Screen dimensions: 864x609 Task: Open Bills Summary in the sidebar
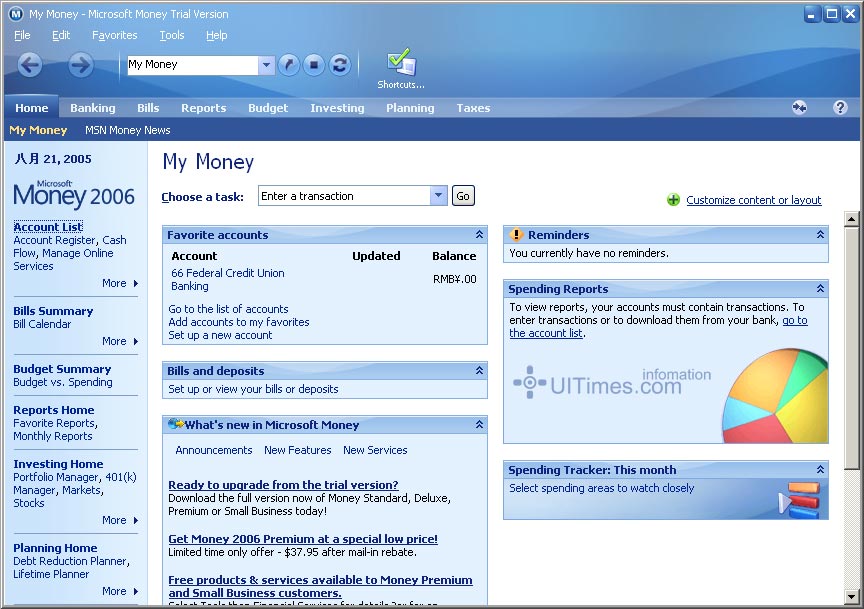pos(53,311)
